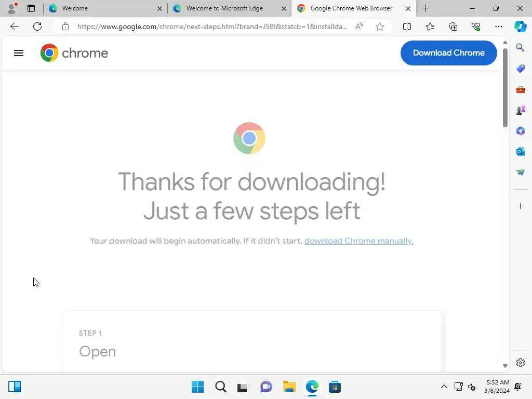Go back to previous page
Image resolution: width=532 pixels, height=399 pixels.
point(14,26)
